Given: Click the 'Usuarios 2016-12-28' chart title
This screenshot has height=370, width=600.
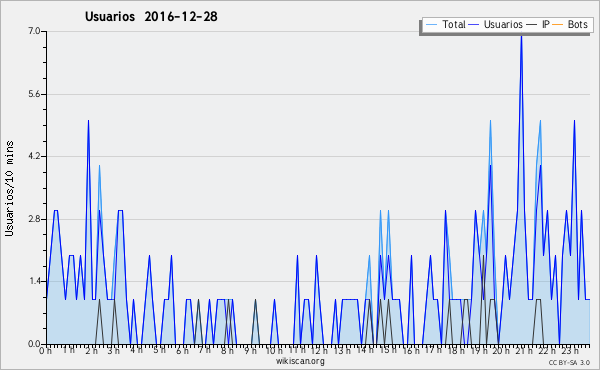Looking at the screenshot, I should coord(151,16).
